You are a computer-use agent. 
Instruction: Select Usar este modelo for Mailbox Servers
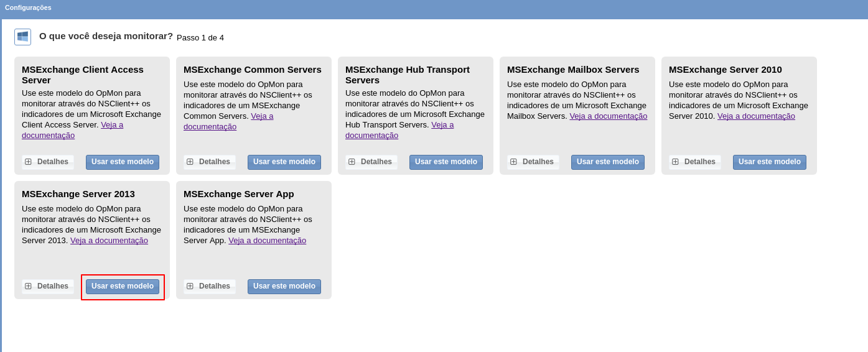pos(608,162)
